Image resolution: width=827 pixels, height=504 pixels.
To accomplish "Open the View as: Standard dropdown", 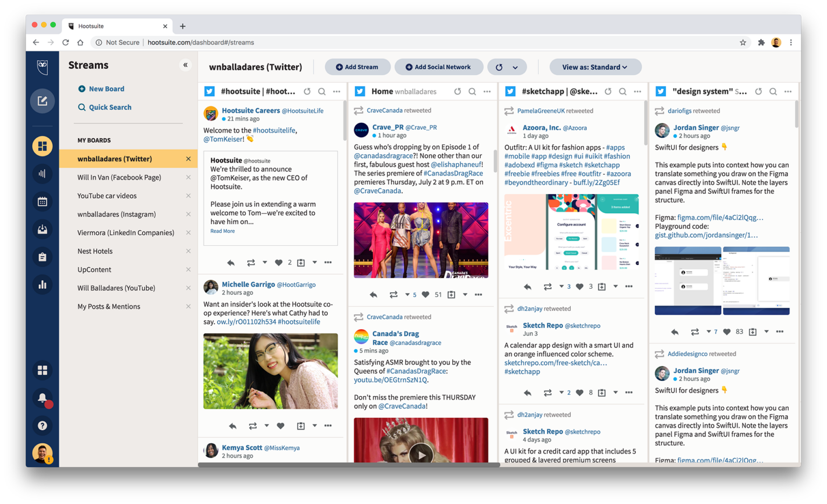I will (594, 67).
